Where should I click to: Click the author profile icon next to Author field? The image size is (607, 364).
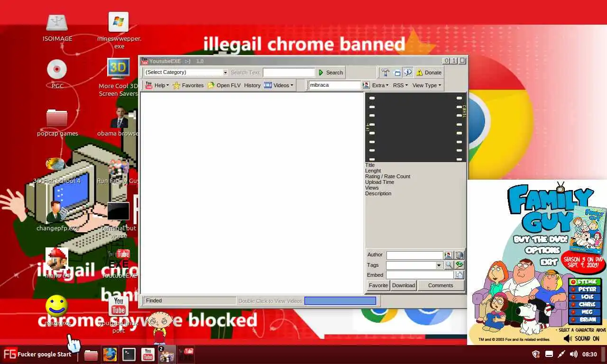coord(448,255)
